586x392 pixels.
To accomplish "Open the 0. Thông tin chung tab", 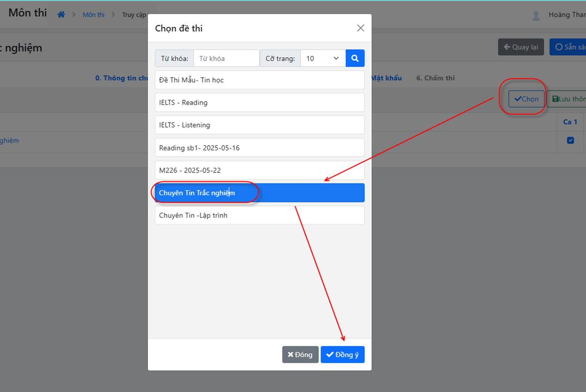I will 122,78.
